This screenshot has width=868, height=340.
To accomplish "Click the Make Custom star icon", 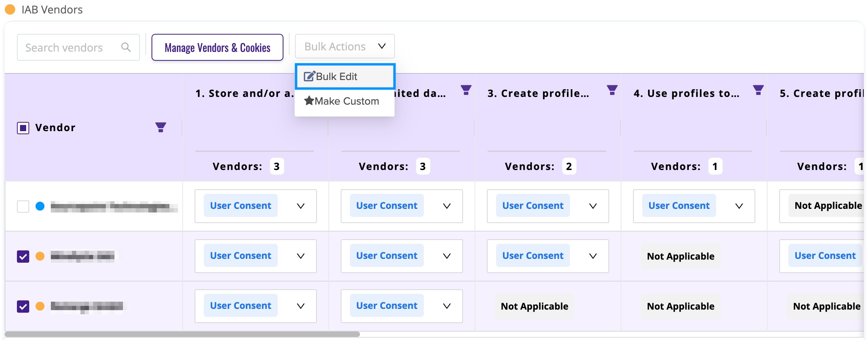I will pyautogui.click(x=309, y=101).
